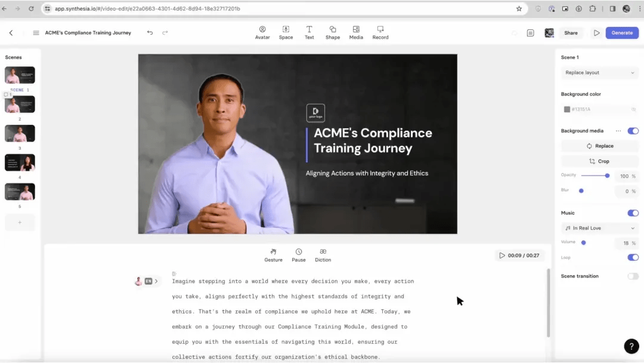Adjust the Blur slider handle

click(x=581, y=190)
